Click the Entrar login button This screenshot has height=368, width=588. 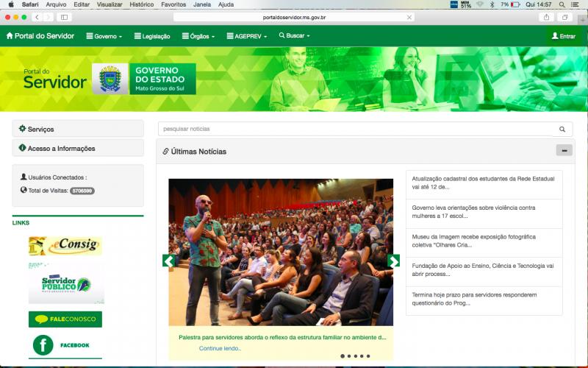click(563, 36)
